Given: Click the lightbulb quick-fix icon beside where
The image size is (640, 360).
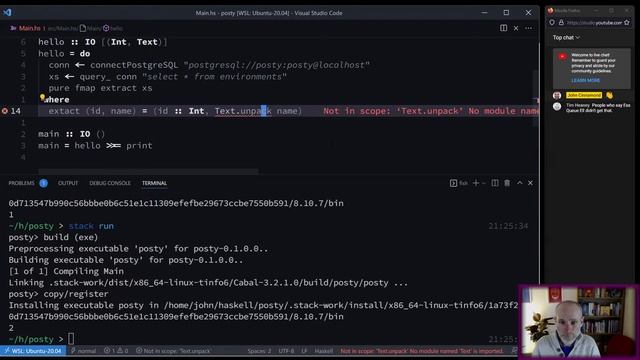Looking at the screenshot, I should [42, 97].
